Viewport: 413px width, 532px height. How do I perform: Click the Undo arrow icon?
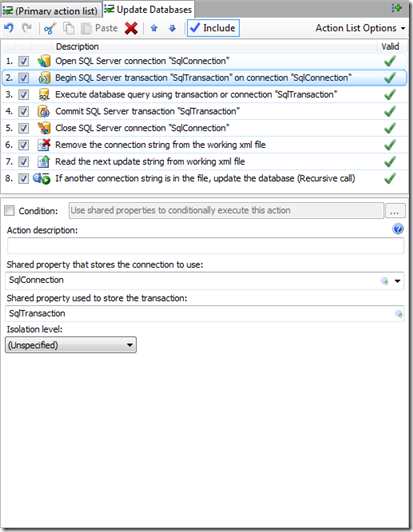8,28
